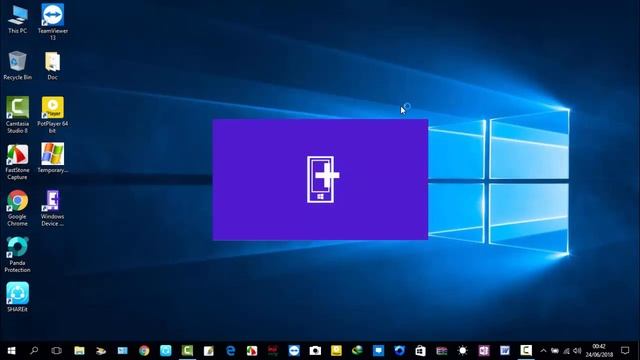Viewport: 640px width, 360px height.
Task: Select Camtasia Studio 8 desktop shortcut
Action: point(18,115)
